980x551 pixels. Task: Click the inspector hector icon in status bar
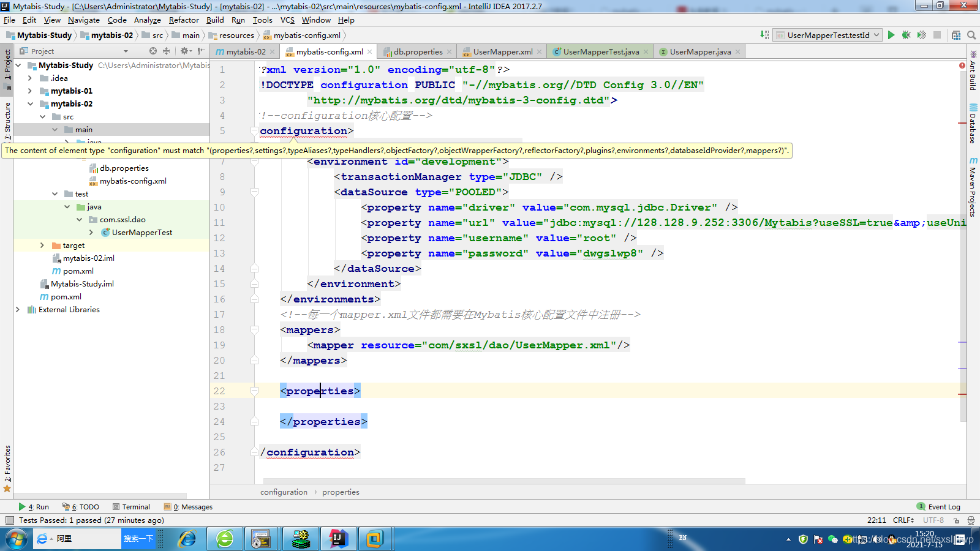pos(971,520)
